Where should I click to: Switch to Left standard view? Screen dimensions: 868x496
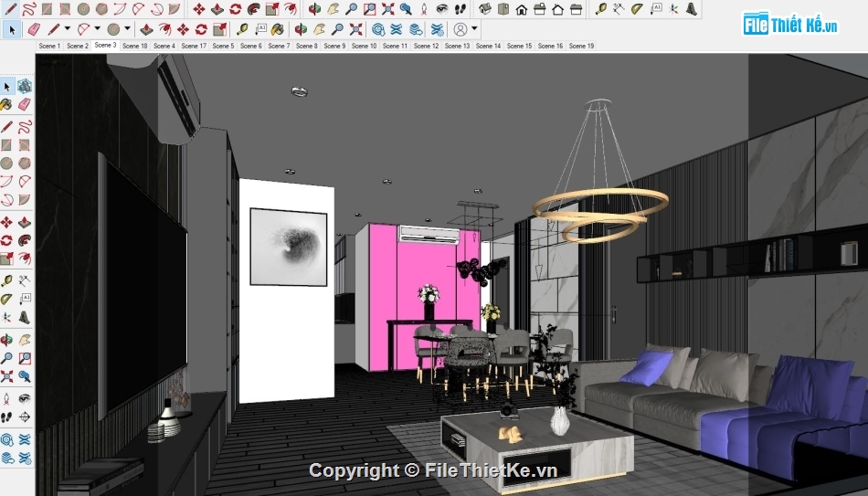pos(577,9)
